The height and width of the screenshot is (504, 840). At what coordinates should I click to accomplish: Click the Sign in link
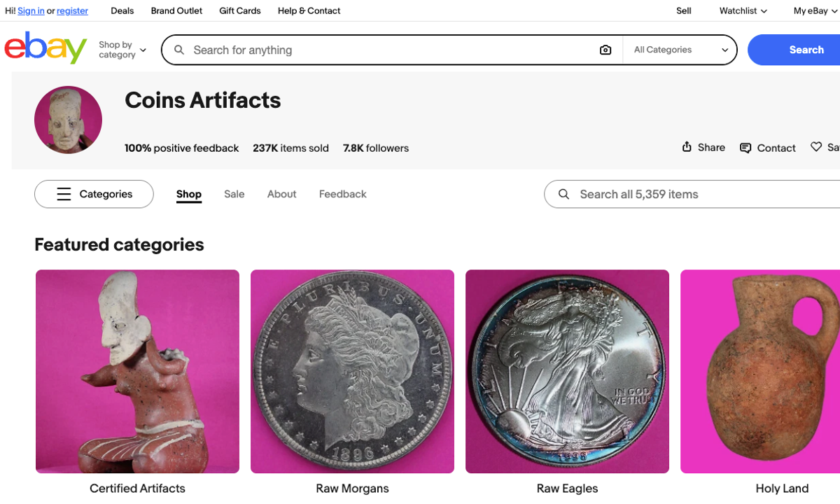(x=31, y=10)
